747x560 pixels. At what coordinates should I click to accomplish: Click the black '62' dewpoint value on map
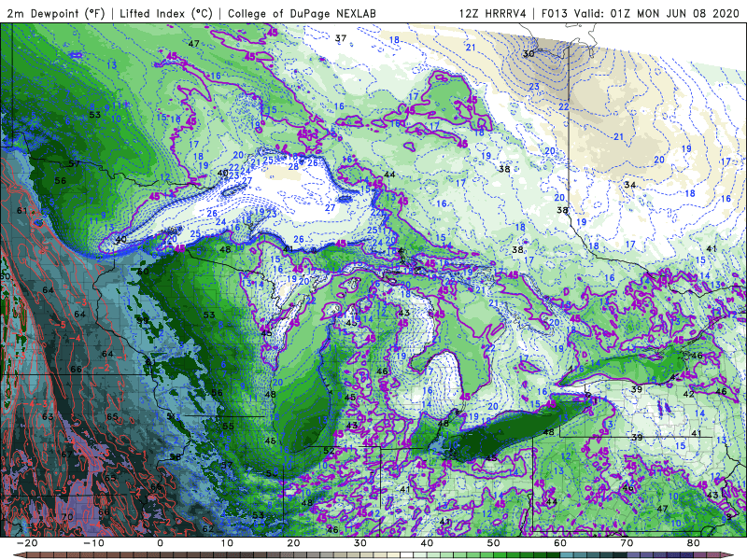click(208, 528)
